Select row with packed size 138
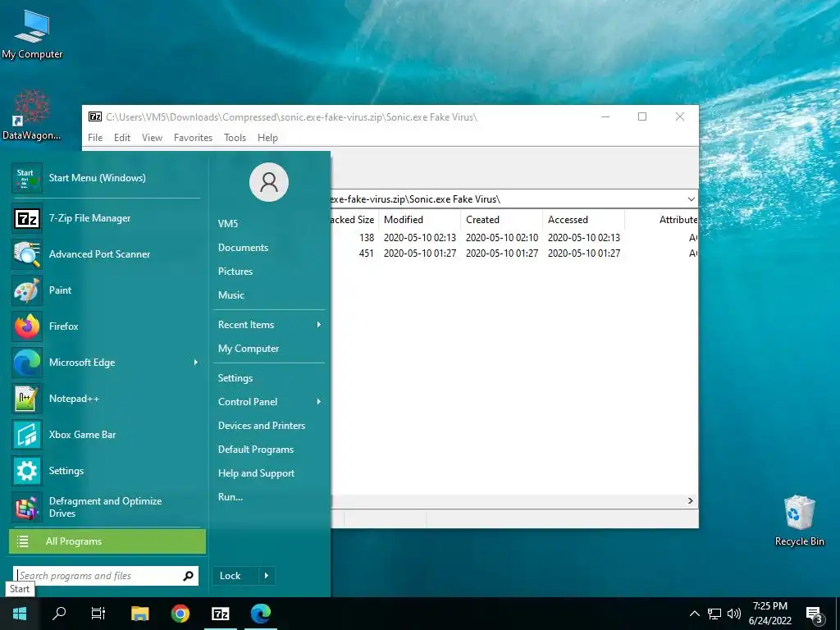Image resolution: width=840 pixels, height=630 pixels. click(514, 238)
